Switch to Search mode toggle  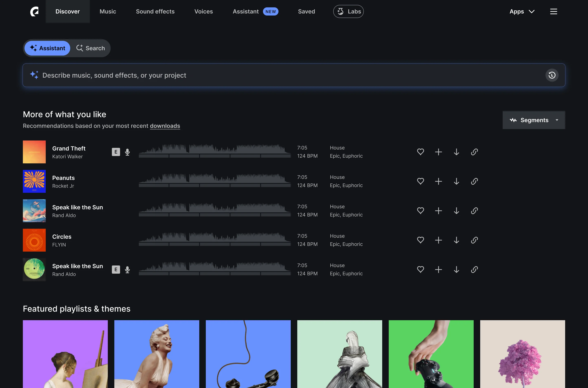tap(90, 48)
